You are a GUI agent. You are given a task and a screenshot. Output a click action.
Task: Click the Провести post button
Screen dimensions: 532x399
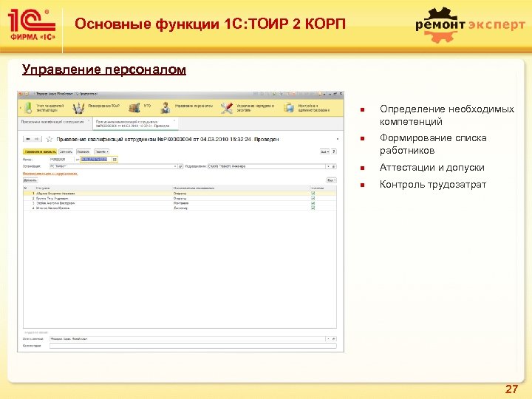click(x=83, y=151)
